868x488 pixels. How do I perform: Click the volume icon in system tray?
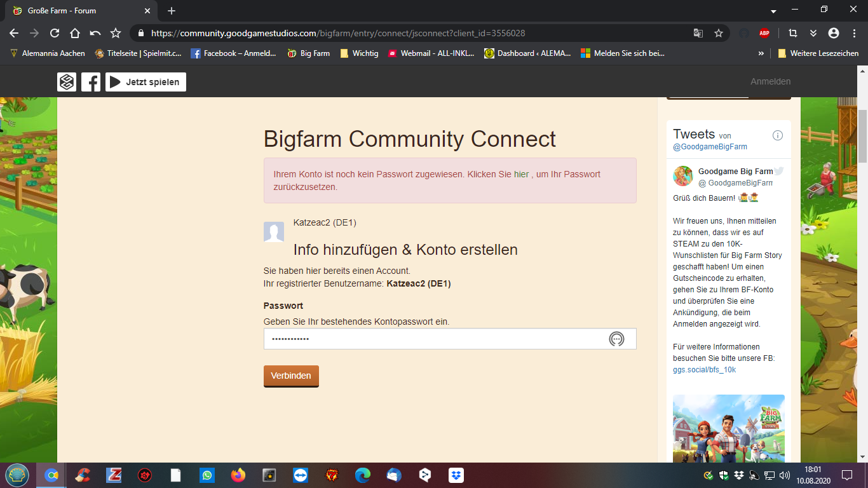tap(785, 475)
